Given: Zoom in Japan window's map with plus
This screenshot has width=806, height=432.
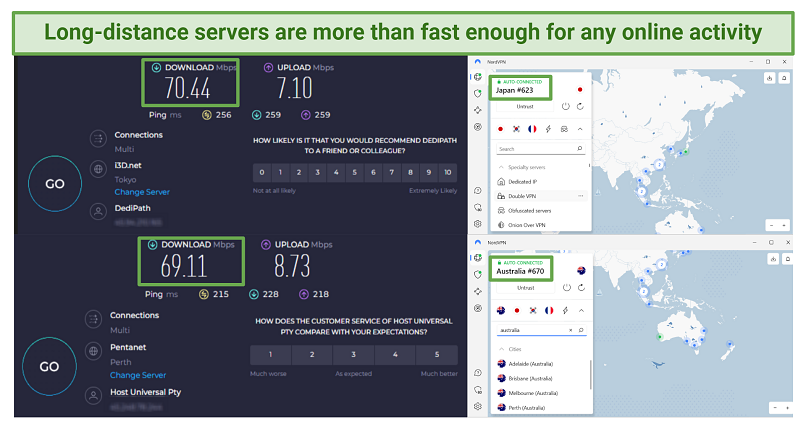Looking at the screenshot, I should [x=783, y=225].
